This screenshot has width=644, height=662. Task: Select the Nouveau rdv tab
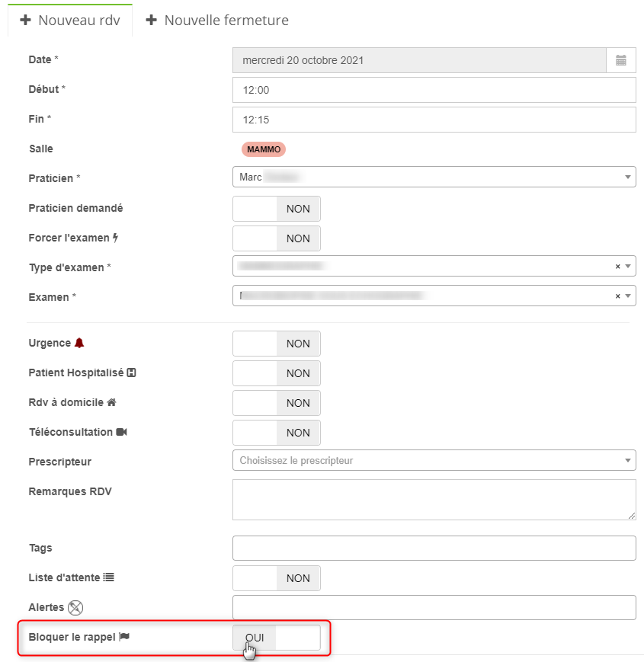(x=70, y=21)
